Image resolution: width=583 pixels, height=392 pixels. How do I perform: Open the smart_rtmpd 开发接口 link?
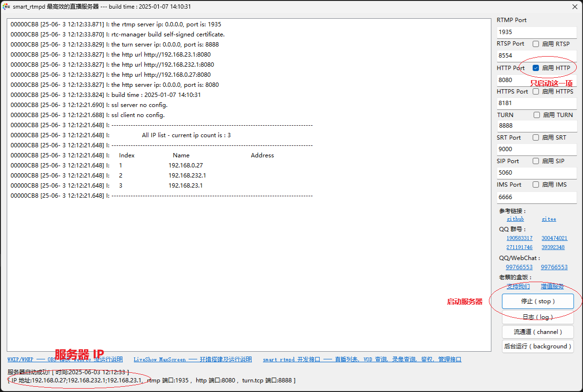[362, 359]
